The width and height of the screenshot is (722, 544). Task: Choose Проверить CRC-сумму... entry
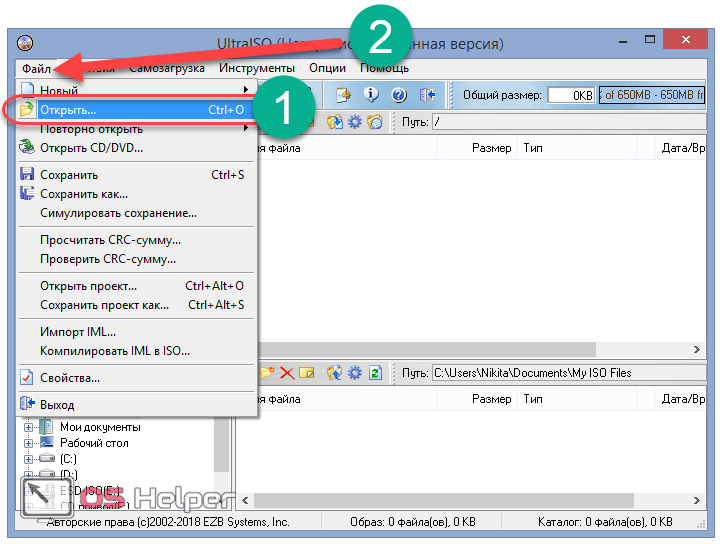[136, 259]
